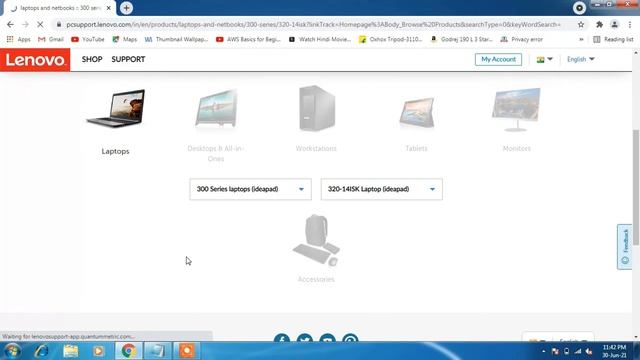Click the Facebook footer icon

point(282,338)
